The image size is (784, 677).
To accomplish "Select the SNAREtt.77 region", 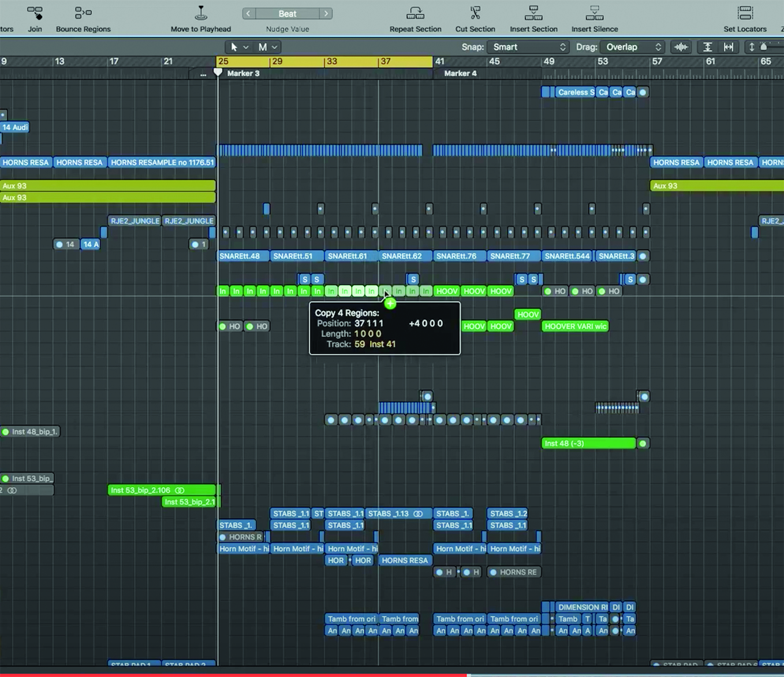I will pos(514,256).
